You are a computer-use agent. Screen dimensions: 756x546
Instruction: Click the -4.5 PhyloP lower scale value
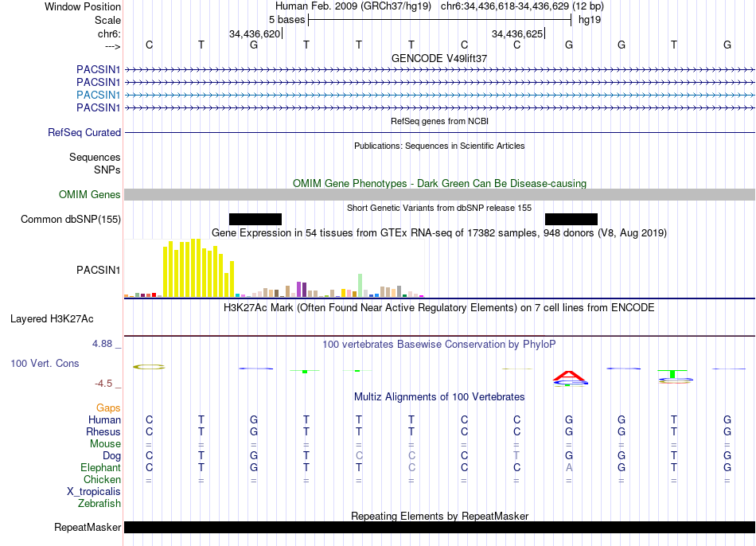point(103,384)
